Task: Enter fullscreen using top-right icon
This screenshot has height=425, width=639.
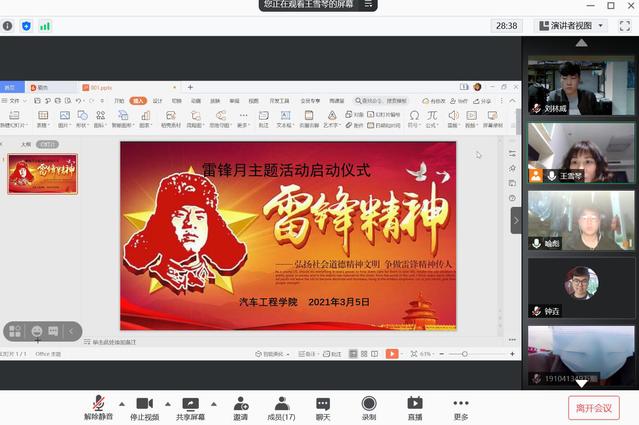Action: [624, 25]
